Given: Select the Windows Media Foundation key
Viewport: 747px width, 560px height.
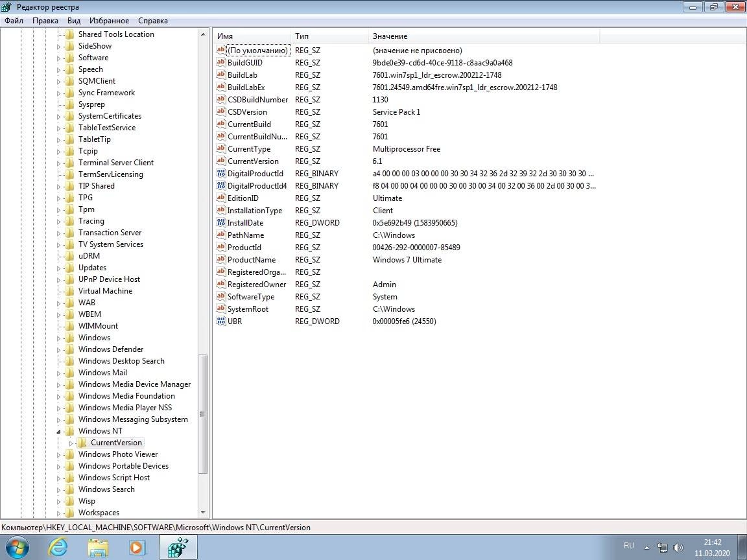Looking at the screenshot, I should click(126, 396).
